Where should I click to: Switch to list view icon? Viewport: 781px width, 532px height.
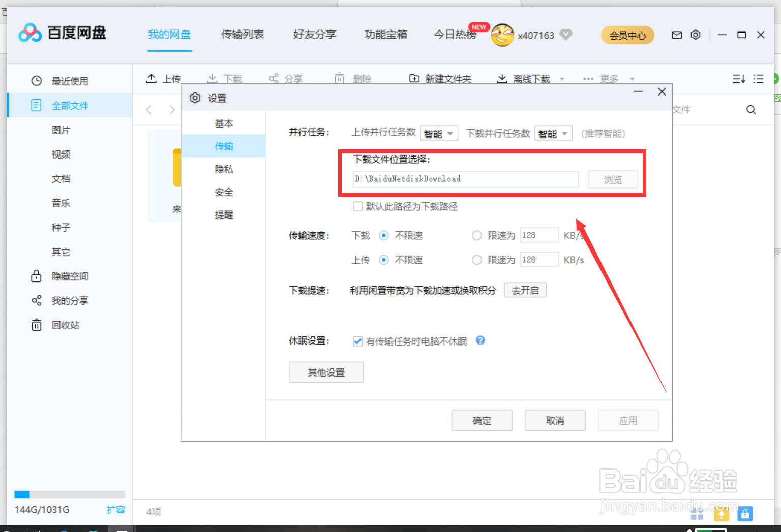tap(759, 79)
